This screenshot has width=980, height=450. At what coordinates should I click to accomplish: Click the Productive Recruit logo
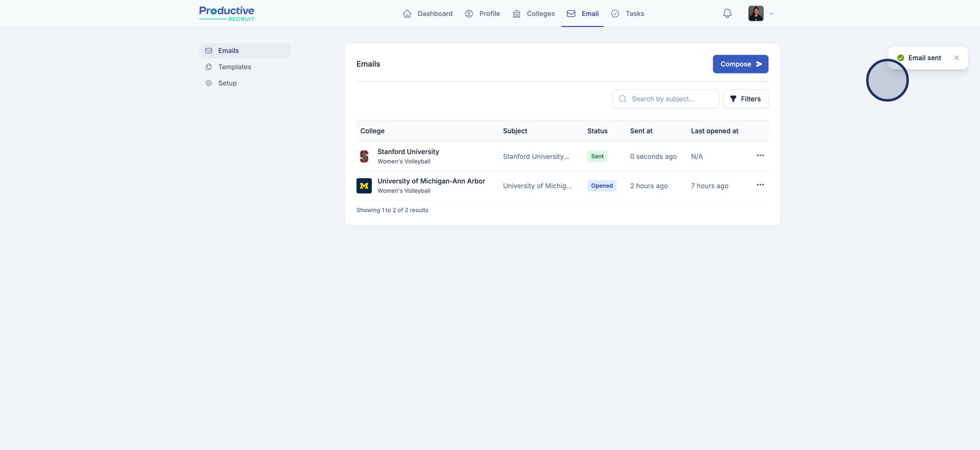(227, 13)
